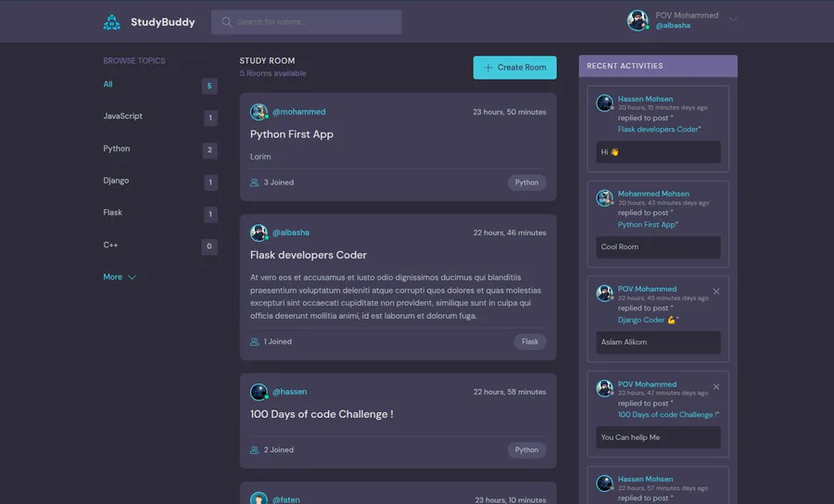The image size is (834, 504).
Task: Open 100 Days of code Challenge activity link
Action: pyautogui.click(x=668, y=415)
